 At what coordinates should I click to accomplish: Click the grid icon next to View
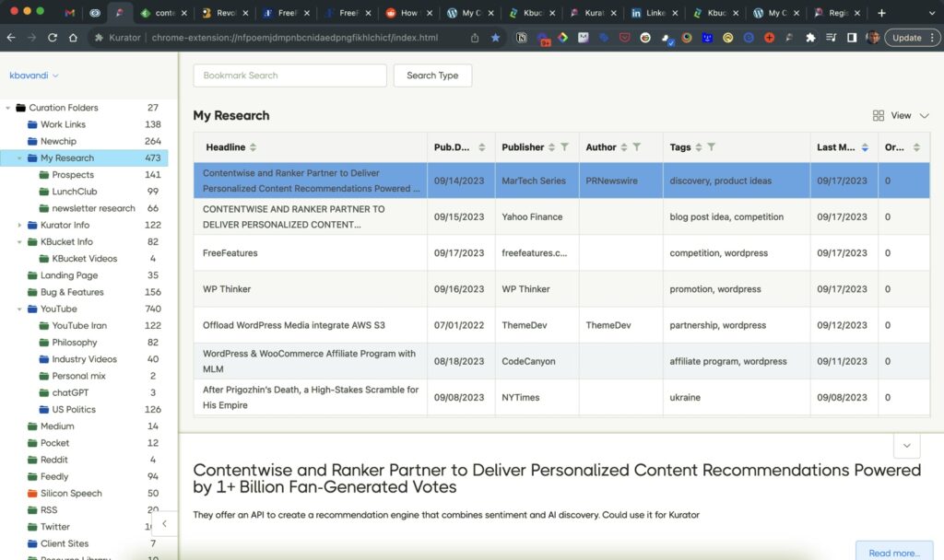pyautogui.click(x=879, y=116)
